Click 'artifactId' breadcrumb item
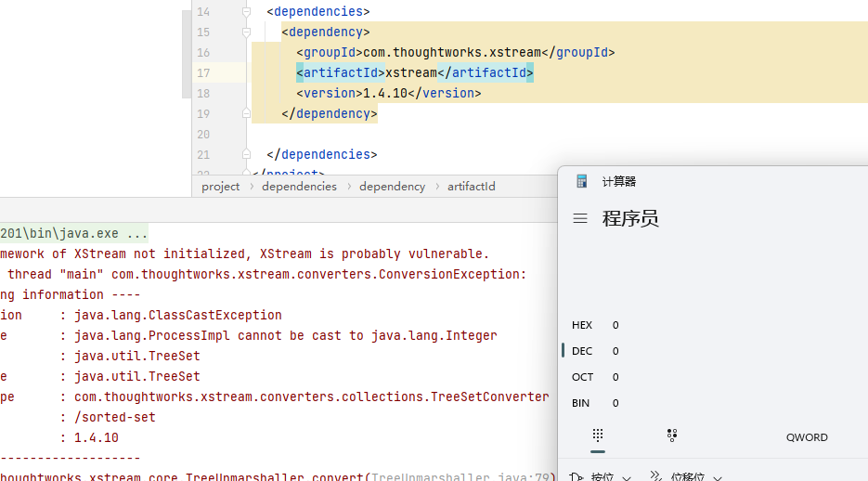 point(471,187)
